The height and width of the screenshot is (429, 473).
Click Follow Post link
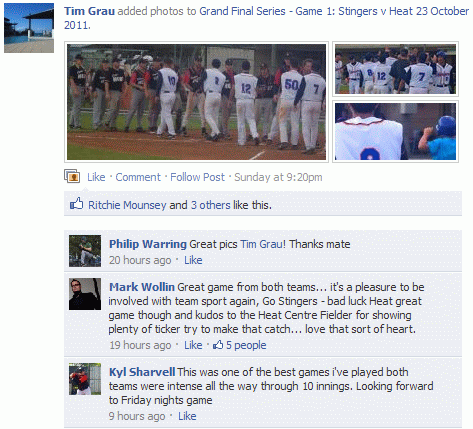click(198, 177)
